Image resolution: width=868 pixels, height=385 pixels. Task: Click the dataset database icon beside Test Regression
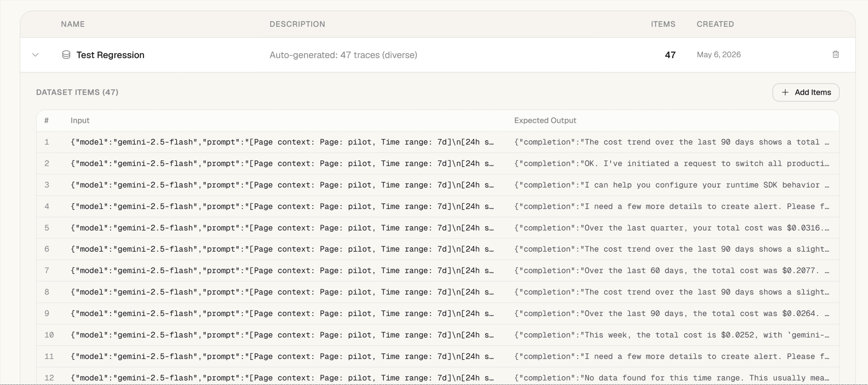(66, 55)
